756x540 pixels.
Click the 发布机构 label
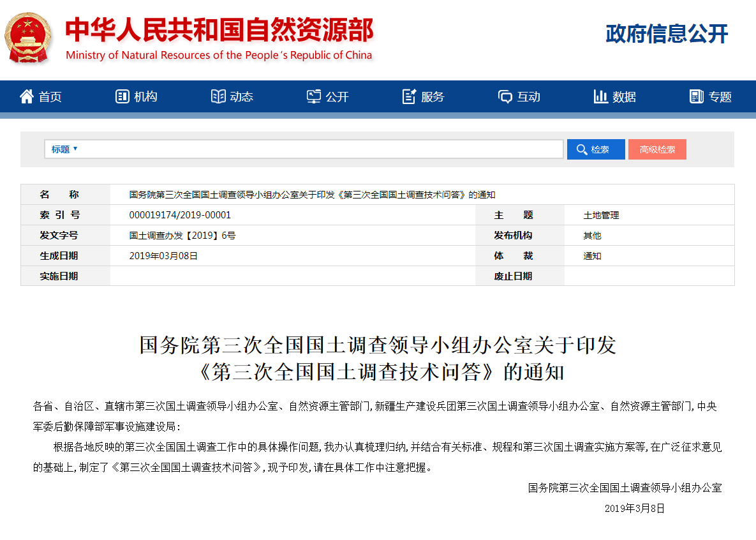(513, 236)
